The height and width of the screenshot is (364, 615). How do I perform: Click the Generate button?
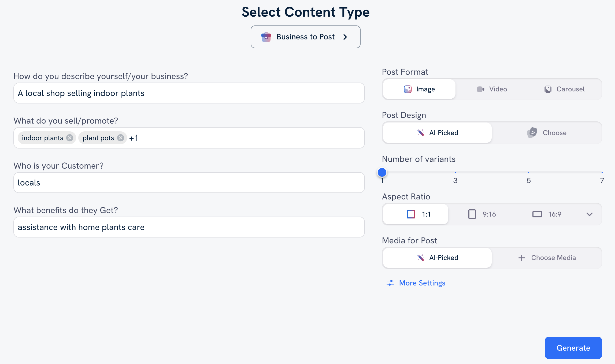573,348
